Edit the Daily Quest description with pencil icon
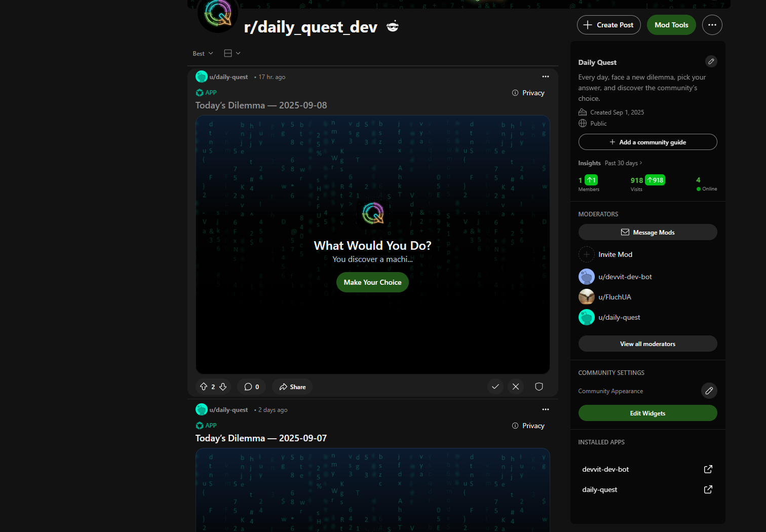766x532 pixels. 711,61
